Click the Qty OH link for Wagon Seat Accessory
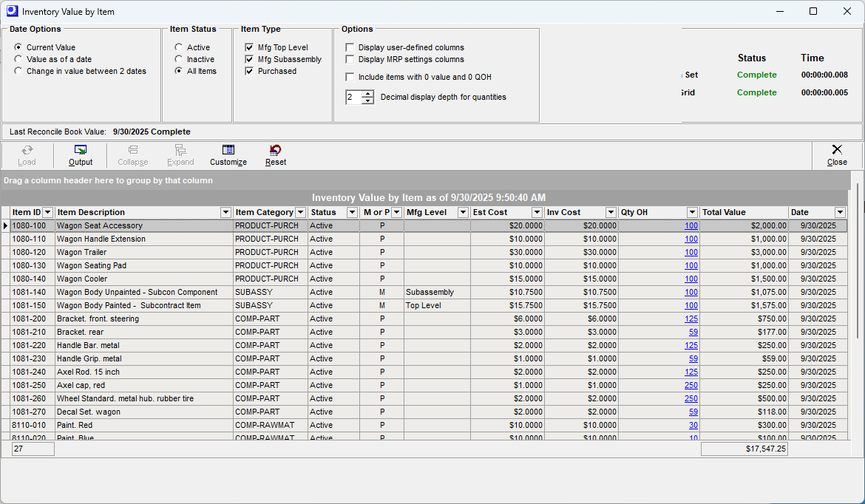 click(x=690, y=225)
